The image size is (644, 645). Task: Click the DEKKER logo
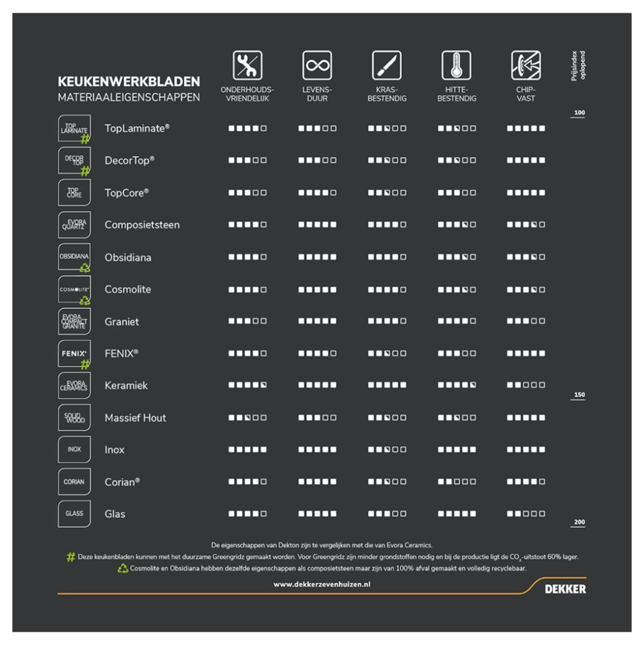(x=565, y=589)
